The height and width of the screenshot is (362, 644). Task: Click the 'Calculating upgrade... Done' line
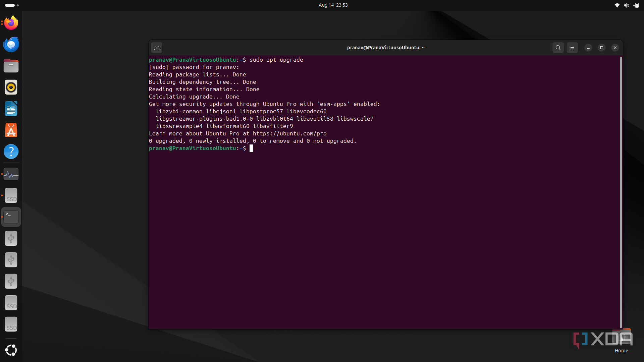(x=194, y=97)
